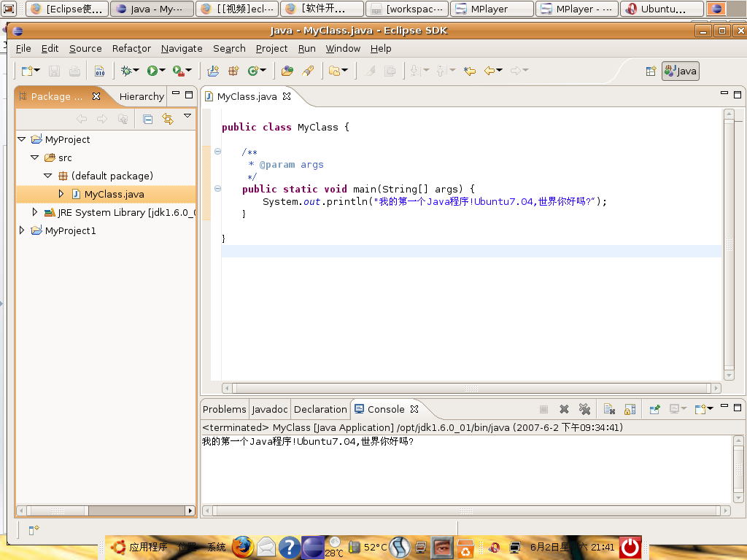
Task: Click Remove All Terminated Launches icon
Action: pyautogui.click(x=584, y=409)
